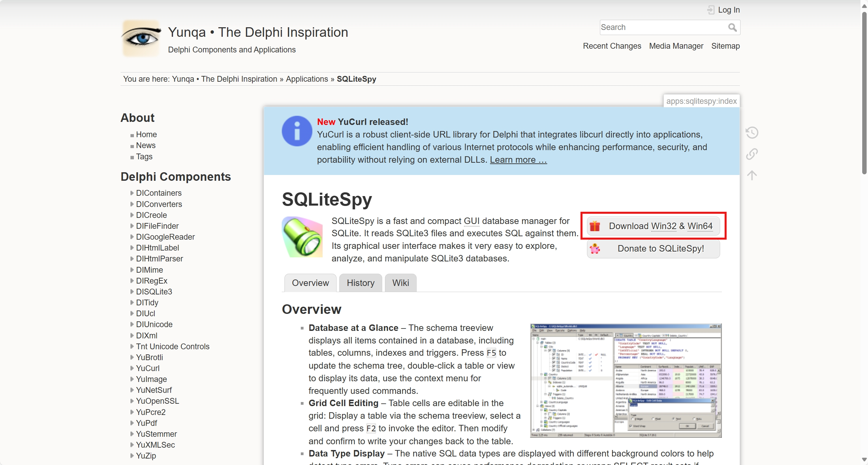Switch to the Wiki tab
This screenshot has height=465, width=868.
400,283
